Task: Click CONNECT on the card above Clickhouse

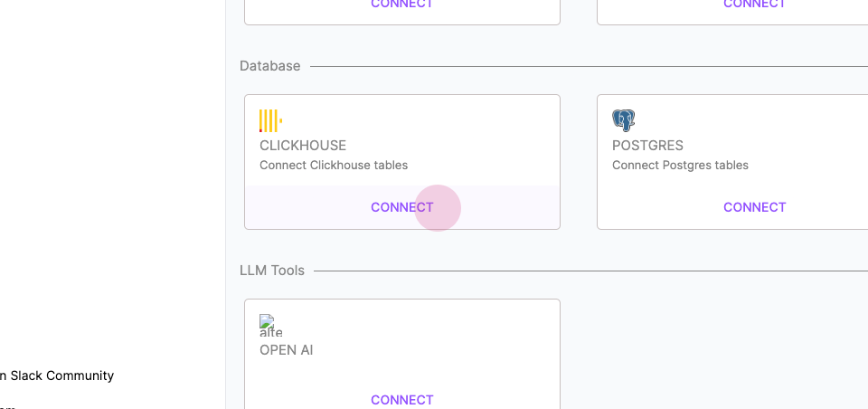Action: (401, 4)
